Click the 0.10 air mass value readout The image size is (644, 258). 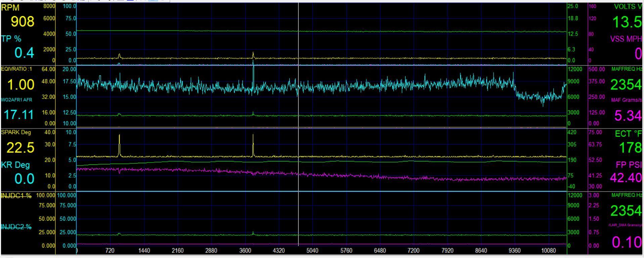[627, 242]
